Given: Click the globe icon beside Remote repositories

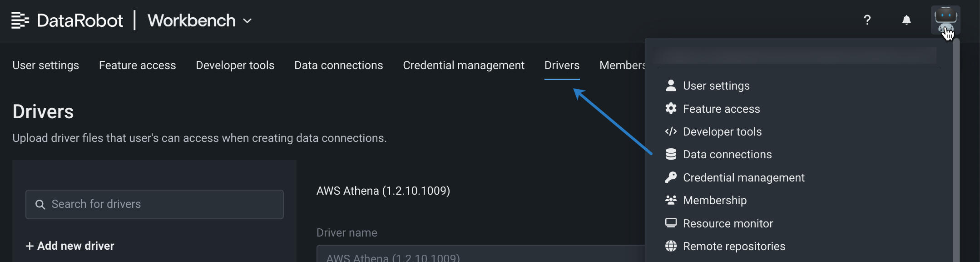Looking at the screenshot, I should [671, 246].
